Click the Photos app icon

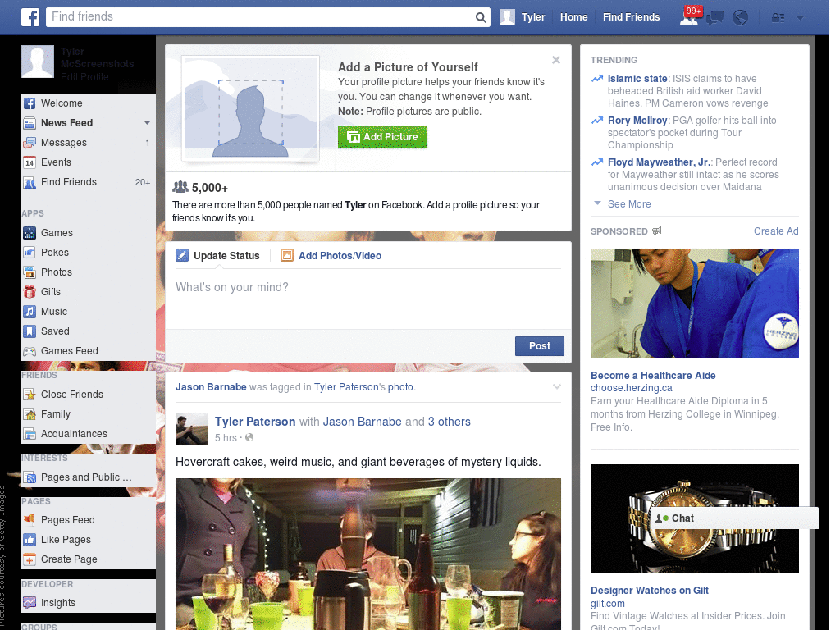click(x=30, y=272)
